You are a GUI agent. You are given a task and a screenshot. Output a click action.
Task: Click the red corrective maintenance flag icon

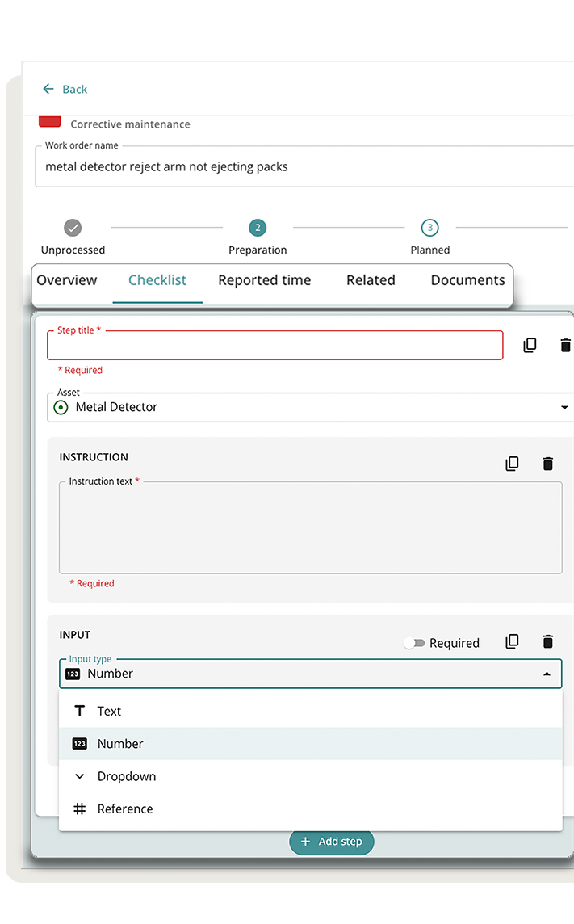[50, 122]
